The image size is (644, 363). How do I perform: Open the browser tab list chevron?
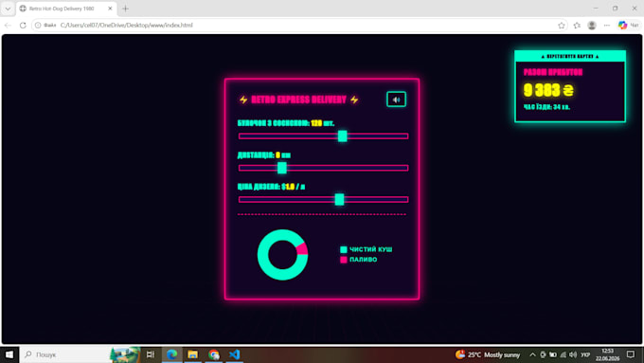point(8,9)
